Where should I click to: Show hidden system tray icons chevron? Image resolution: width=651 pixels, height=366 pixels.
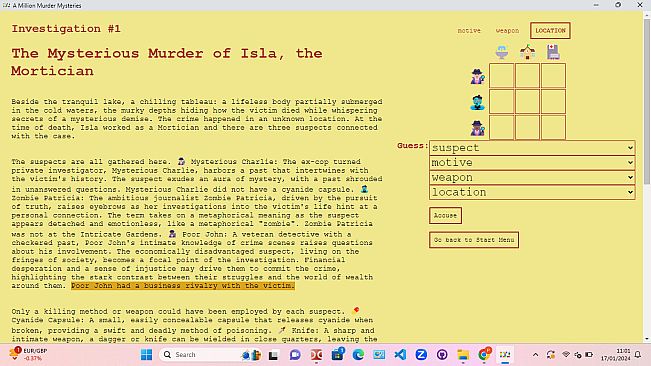[x=535, y=355]
